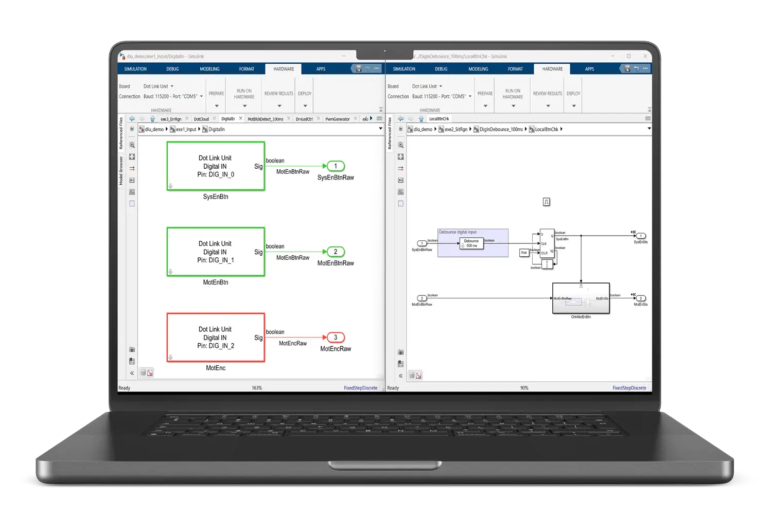
Task: Click the dlu_demo breadcrumb in right window
Action: pos(423,129)
